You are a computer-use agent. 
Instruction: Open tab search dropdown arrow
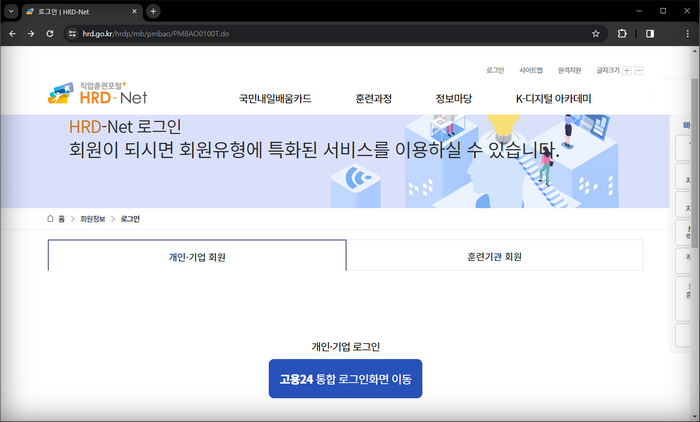[11, 11]
